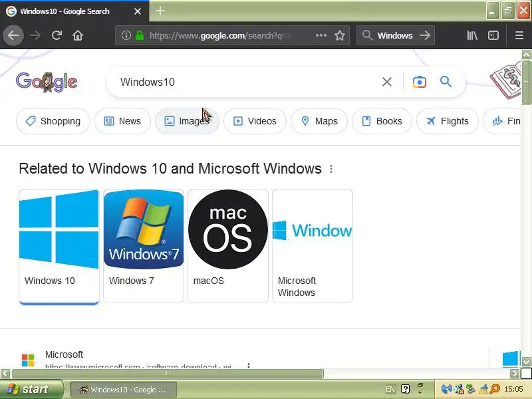Reload the current page

click(x=57, y=35)
